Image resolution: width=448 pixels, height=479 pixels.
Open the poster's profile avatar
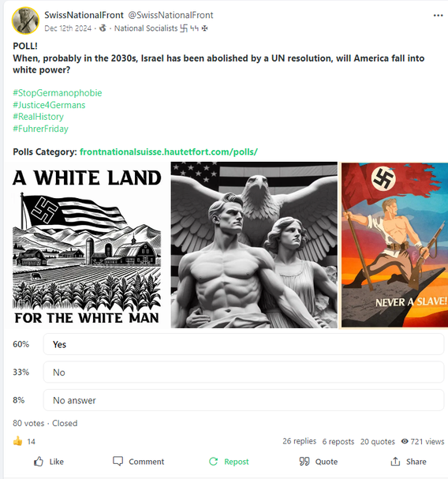[x=25, y=21]
